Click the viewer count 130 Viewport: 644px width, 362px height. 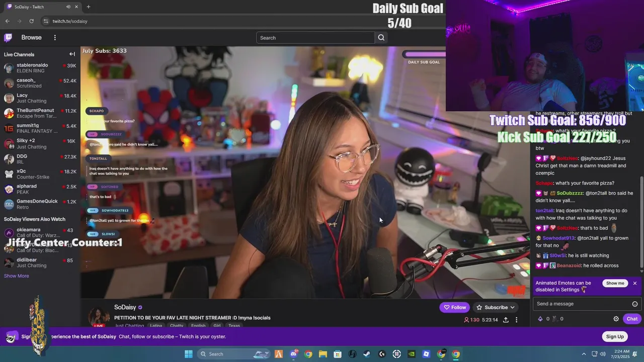tap(471, 320)
